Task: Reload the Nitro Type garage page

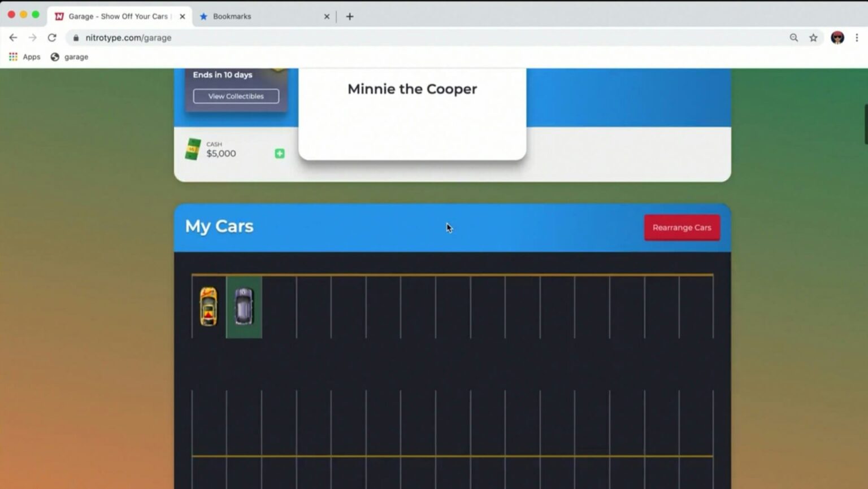Action: [52, 38]
